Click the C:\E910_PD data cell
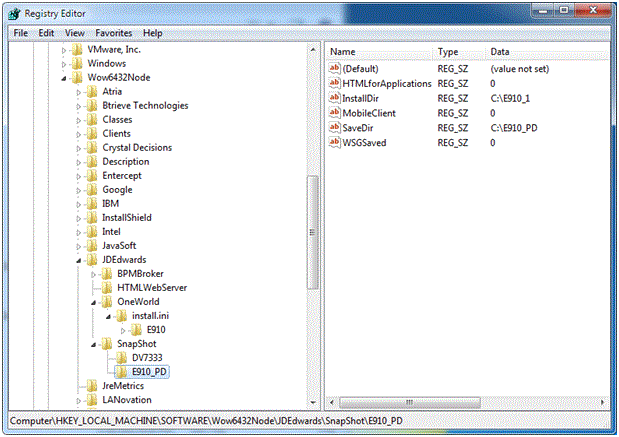Screen dimensions: 619x437 pos(514,128)
